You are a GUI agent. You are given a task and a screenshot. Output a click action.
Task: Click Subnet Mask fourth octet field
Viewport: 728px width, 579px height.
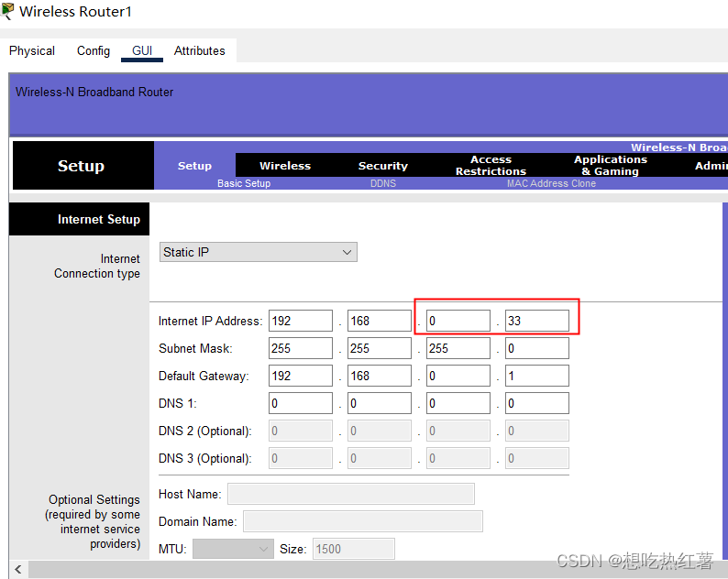click(x=537, y=348)
